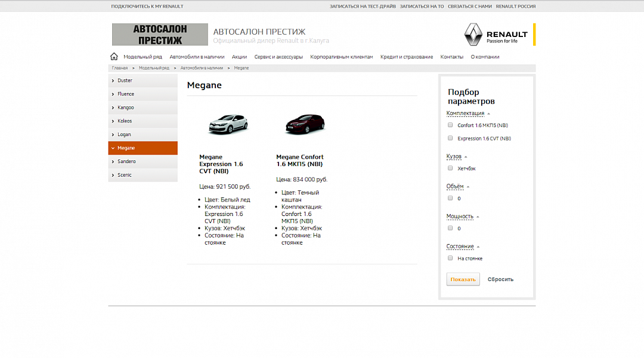Open Записаться на тест-драйв link

tap(363, 7)
